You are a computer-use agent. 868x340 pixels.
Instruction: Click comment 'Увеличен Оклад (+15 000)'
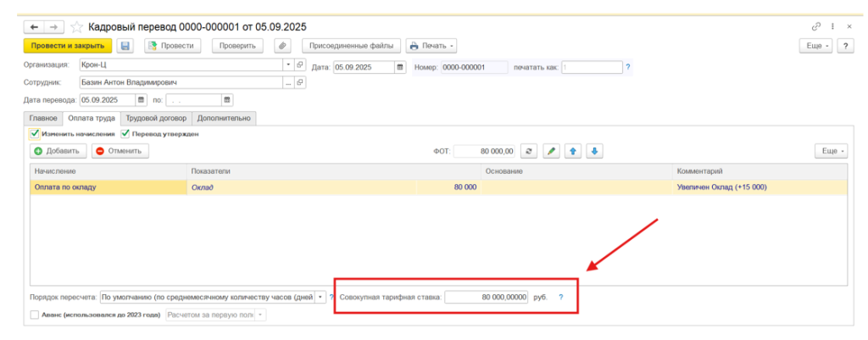coord(721,187)
